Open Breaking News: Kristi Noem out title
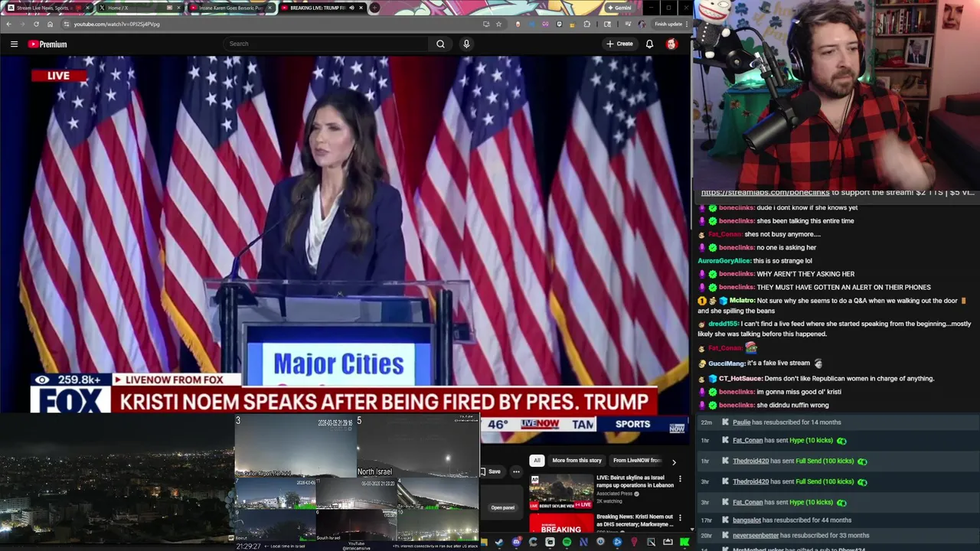The width and height of the screenshot is (980, 551). (x=635, y=520)
